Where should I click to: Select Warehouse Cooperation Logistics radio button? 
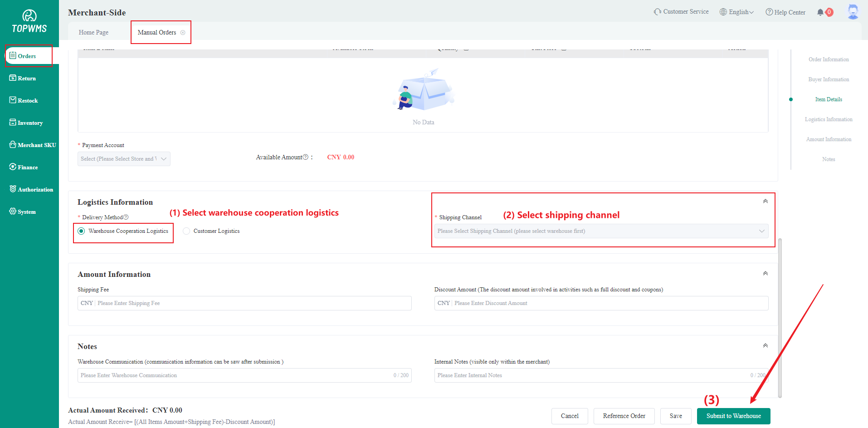click(81, 231)
